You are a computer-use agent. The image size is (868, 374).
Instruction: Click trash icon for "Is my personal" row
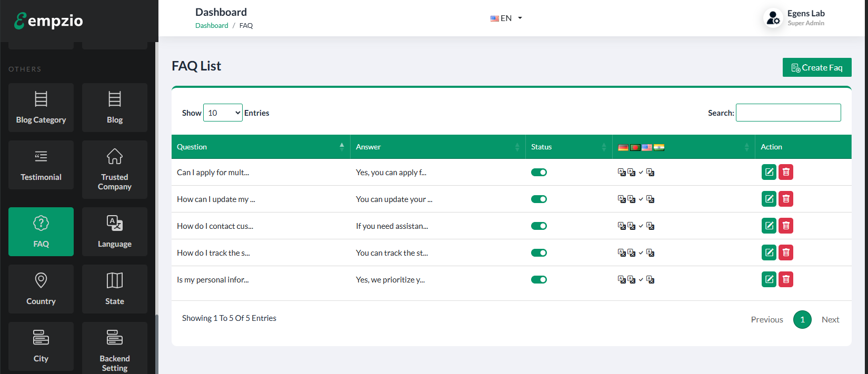tap(785, 279)
